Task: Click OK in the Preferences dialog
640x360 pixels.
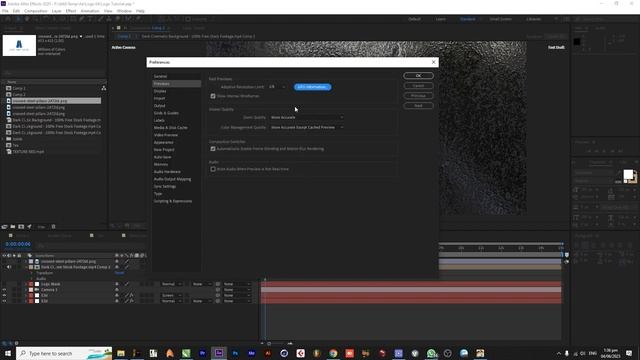Action: 418,76
